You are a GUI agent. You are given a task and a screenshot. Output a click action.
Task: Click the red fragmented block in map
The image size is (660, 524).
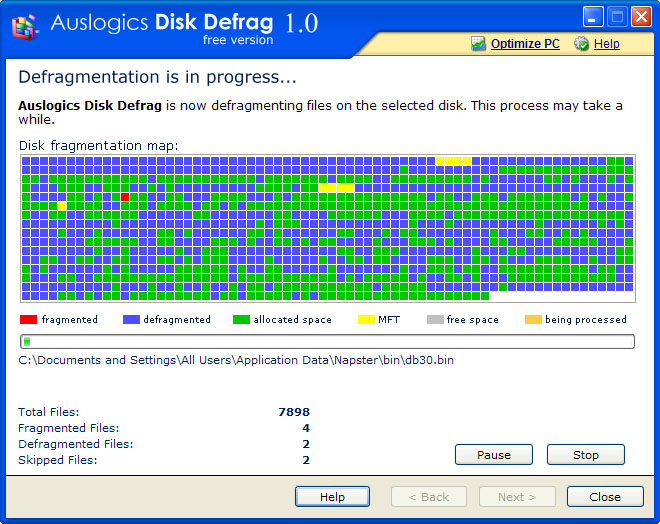125,198
